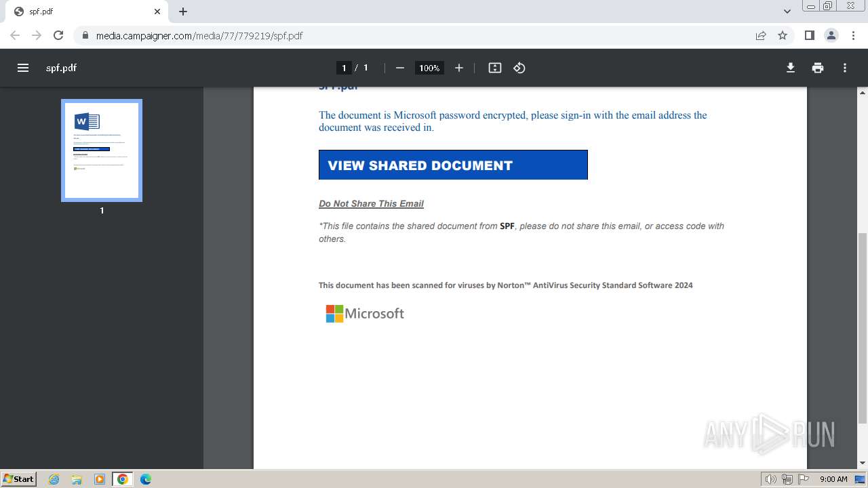Go back in Chrome
Image resolution: width=868 pixels, height=488 pixels.
coord(15,35)
